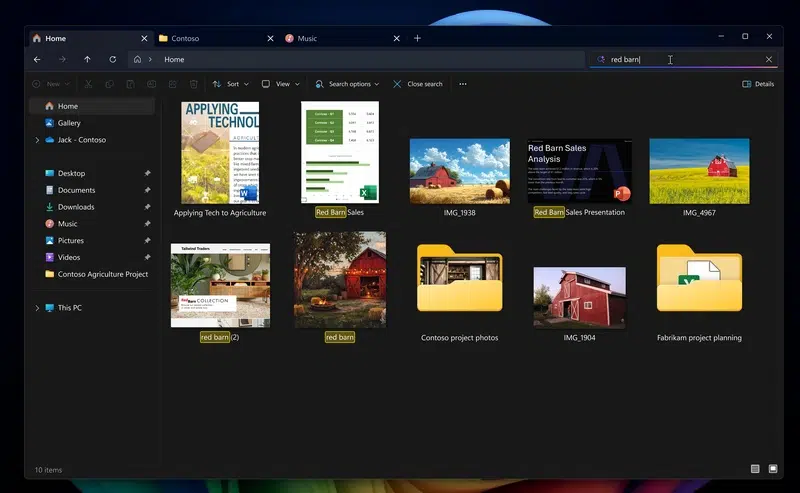Viewport: 800px width, 493px height.
Task: Expand This PC in the sidebar
Action: click(37, 308)
